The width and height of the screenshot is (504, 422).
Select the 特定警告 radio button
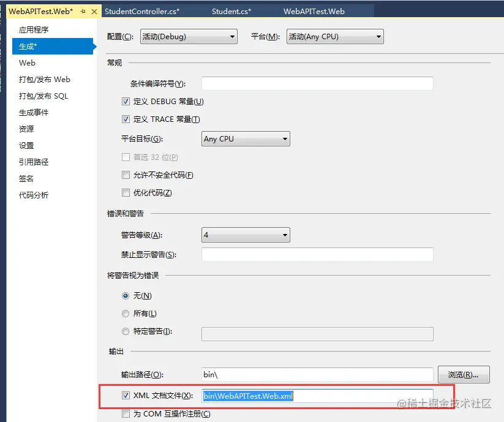click(x=126, y=331)
